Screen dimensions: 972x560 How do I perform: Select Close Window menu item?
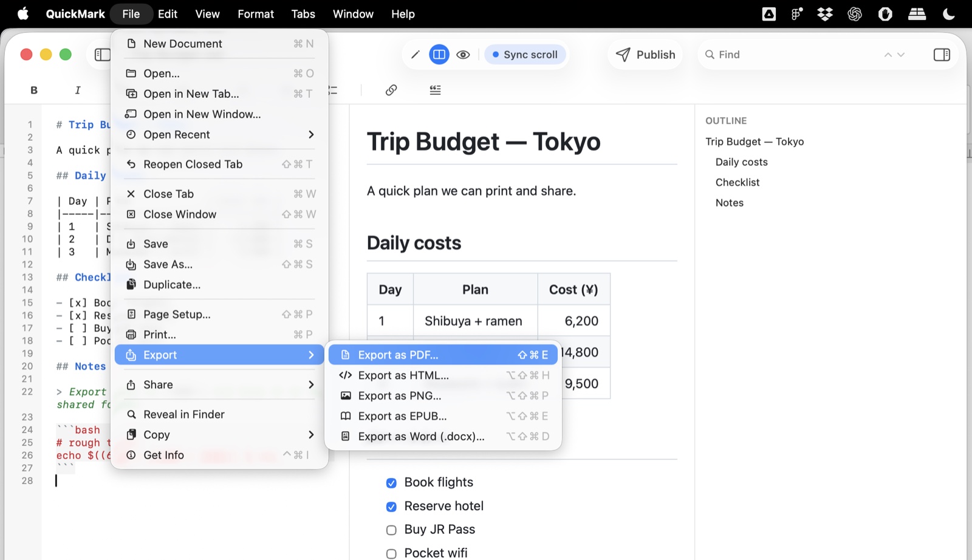(x=219, y=214)
